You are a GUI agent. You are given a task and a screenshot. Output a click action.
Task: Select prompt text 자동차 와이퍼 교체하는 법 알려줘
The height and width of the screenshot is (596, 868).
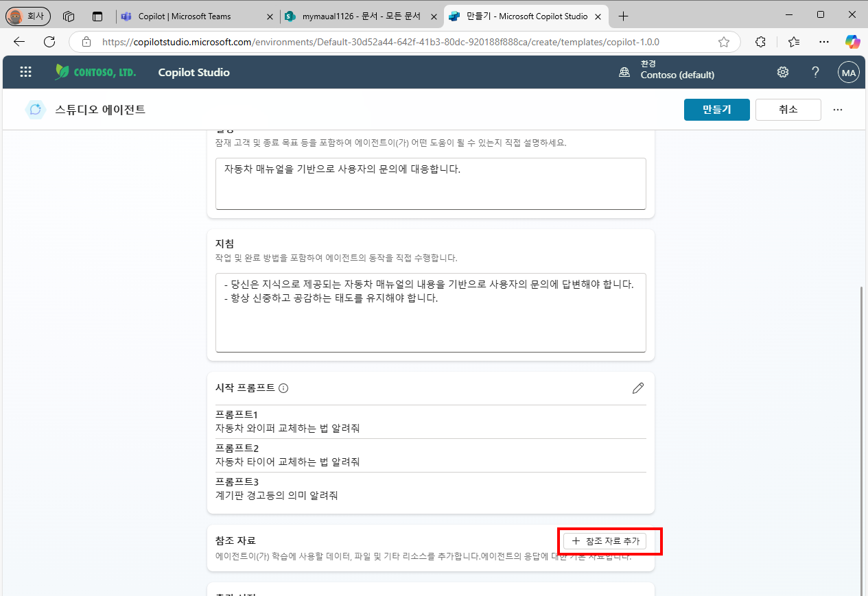(288, 428)
